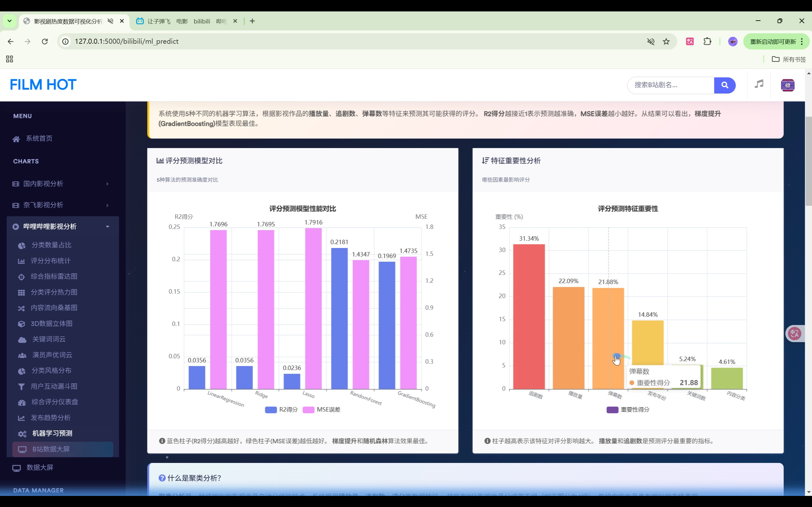The image size is (812, 507).
Task: Click the red 追剧数 importance bar
Action: [x=529, y=316]
